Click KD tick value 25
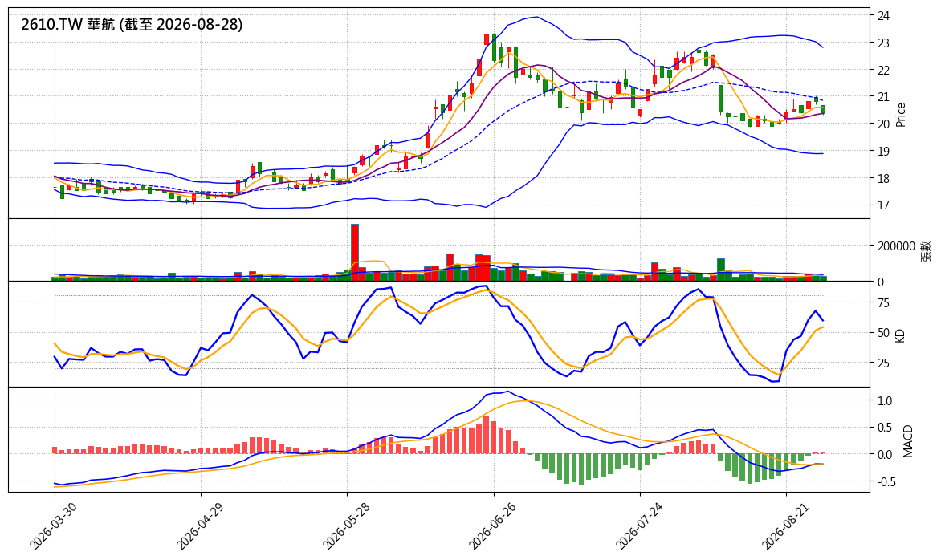The height and width of the screenshot is (560, 941). [883, 363]
